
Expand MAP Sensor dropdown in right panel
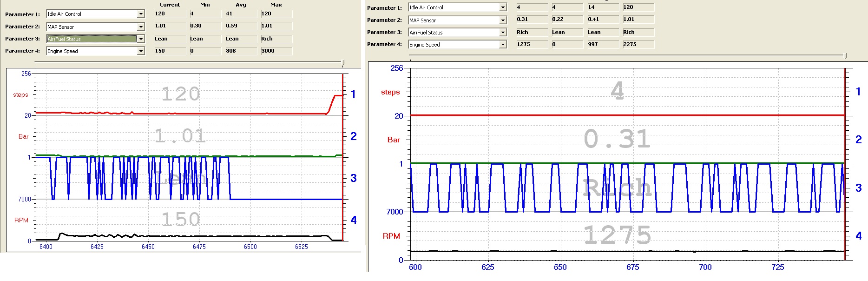click(x=503, y=20)
